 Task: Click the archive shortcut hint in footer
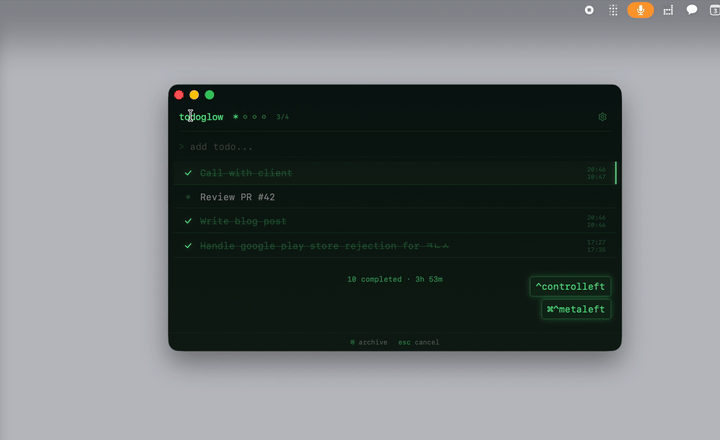coord(369,342)
